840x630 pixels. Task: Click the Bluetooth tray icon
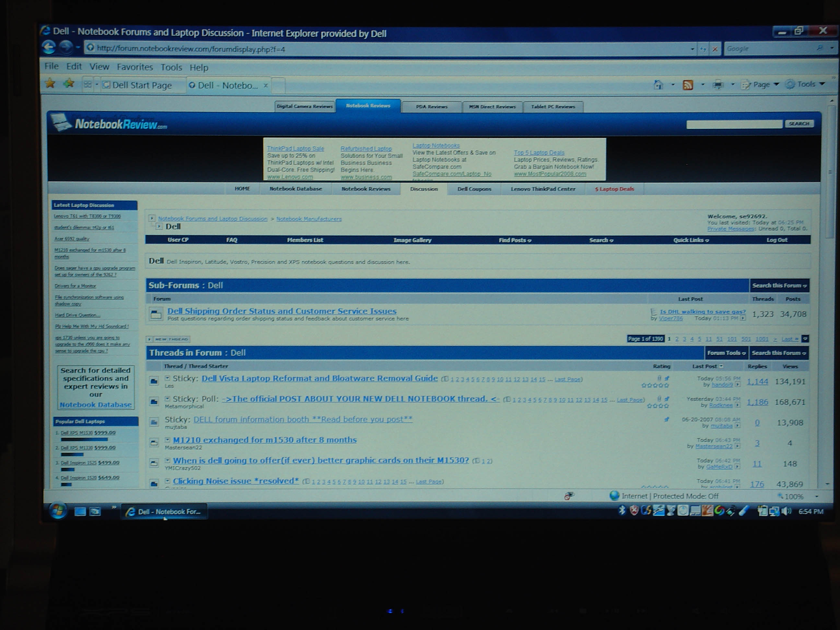pos(622,510)
